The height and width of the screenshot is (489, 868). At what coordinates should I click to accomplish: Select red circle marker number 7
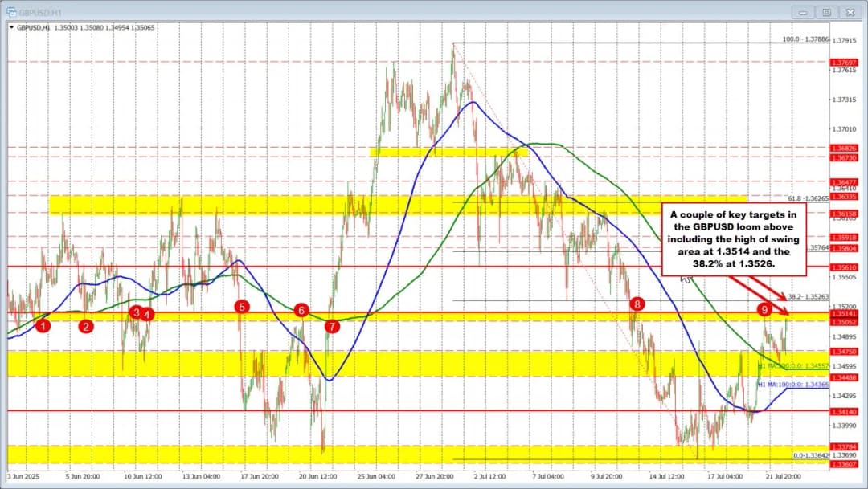click(332, 326)
